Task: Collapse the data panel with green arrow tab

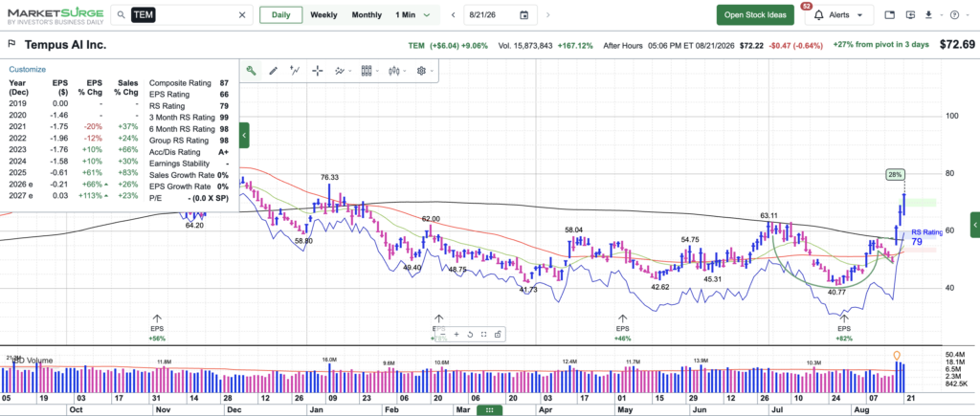Action: click(244, 135)
